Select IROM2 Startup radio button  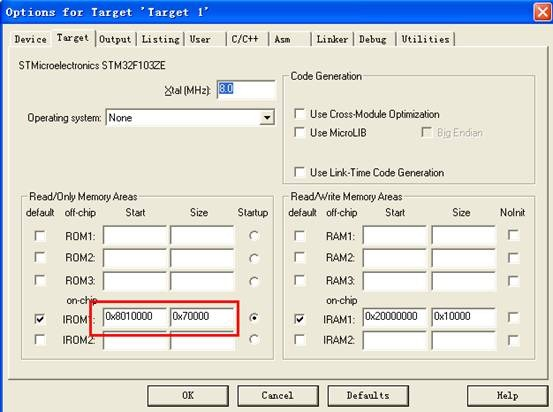(254, 339)
